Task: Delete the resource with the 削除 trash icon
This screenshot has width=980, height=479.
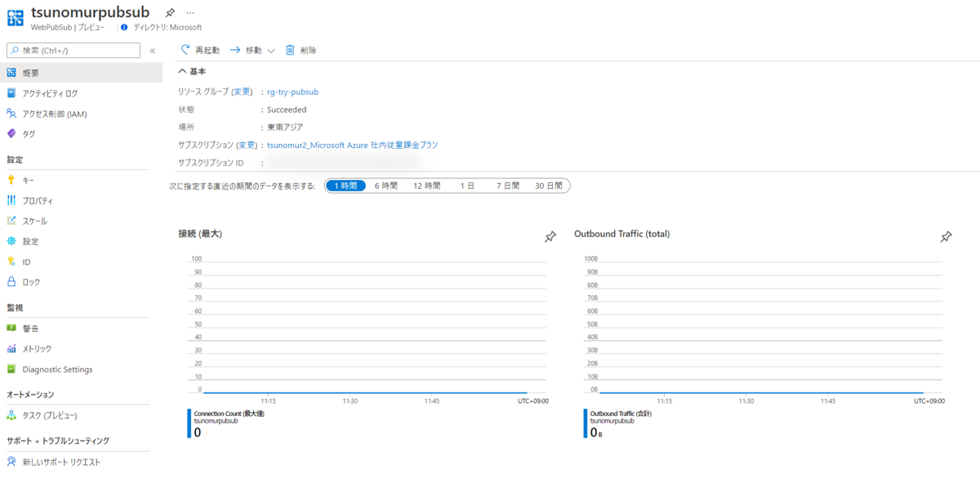Action: click(299, 49)
